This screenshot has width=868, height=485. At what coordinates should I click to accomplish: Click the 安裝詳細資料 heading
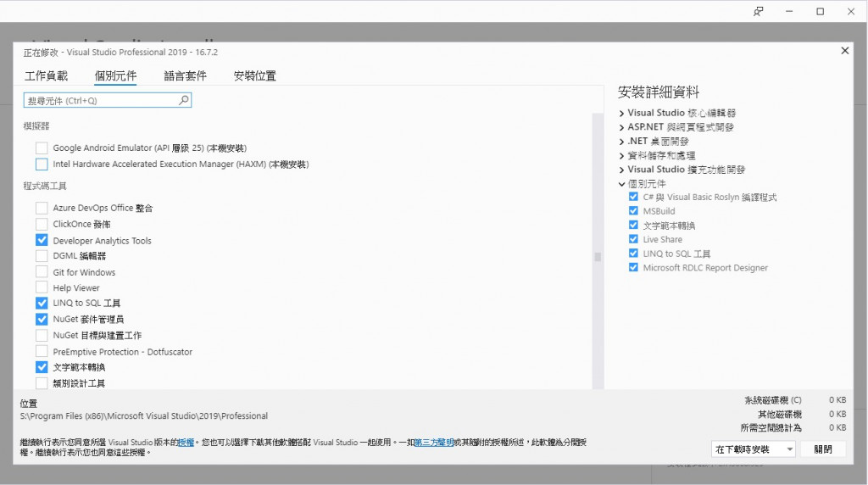pos(659,92)
